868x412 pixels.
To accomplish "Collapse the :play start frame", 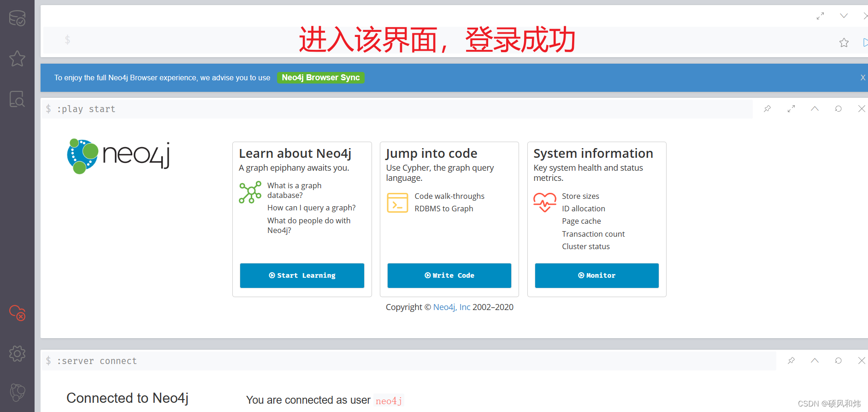I will pyautogui.click(x=815, y=108).
